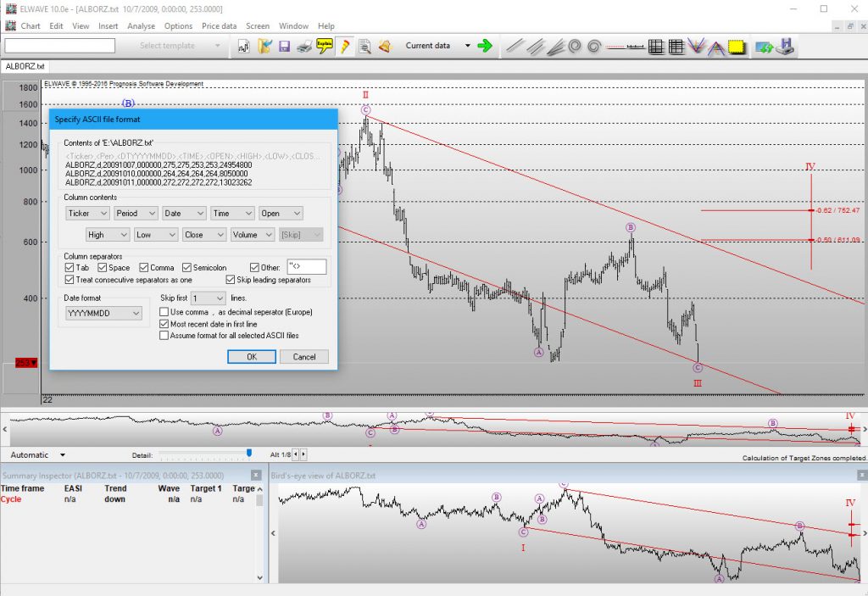Switch to the ALBORZ.txt tab

click(x=25, y=66)
